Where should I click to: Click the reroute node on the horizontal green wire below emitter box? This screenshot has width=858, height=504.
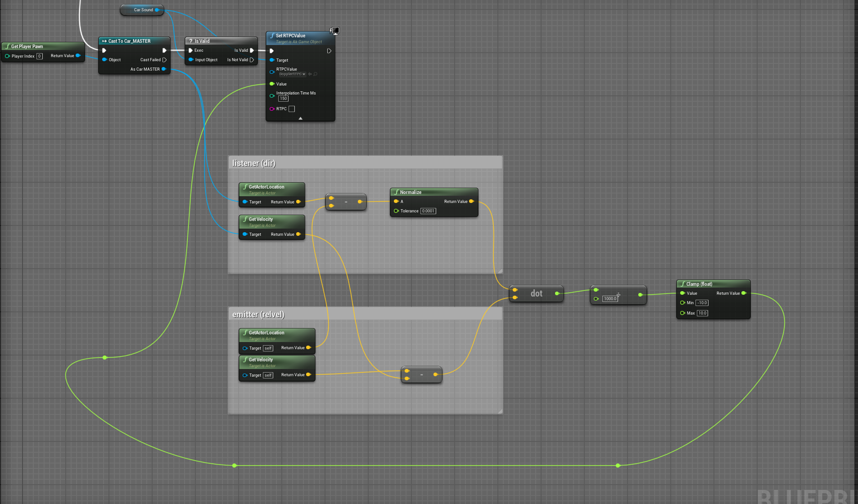pos(234,466)
